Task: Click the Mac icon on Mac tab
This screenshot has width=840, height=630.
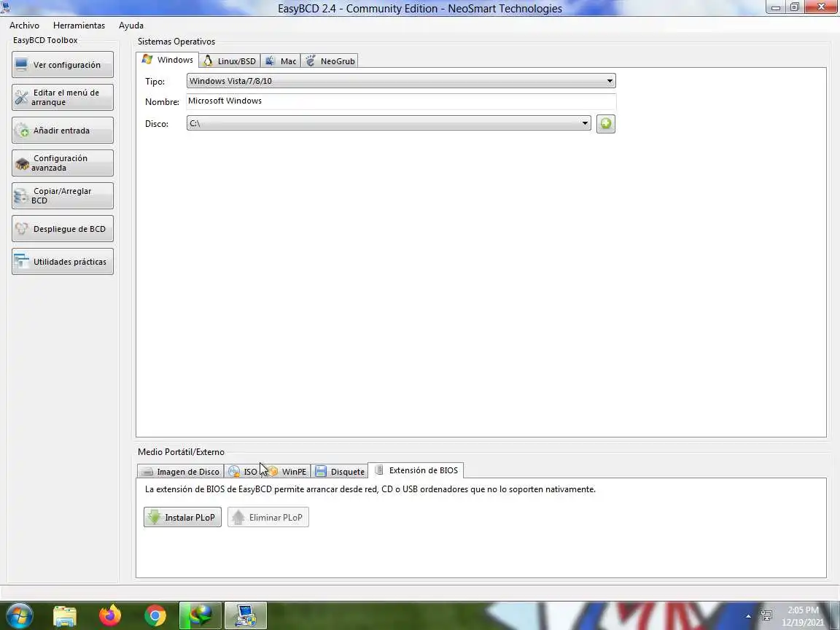Action: 270,61
